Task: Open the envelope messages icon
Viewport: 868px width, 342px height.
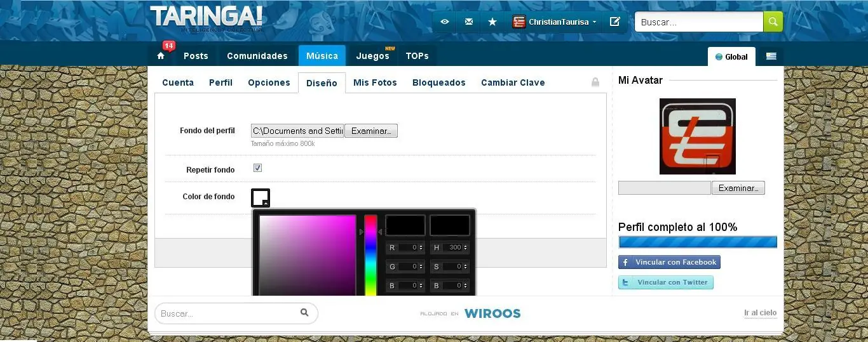Action: pyautogui.click(x=468, y=22)
